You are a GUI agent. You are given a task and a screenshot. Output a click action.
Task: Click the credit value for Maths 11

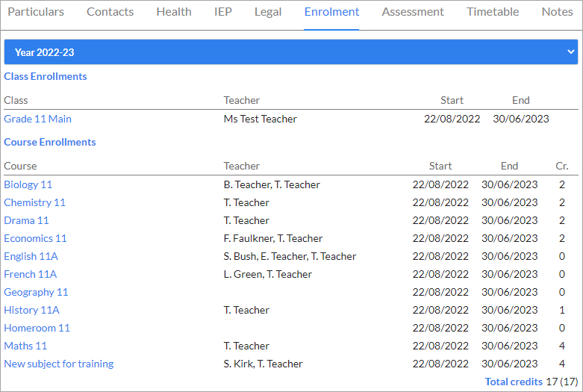pyautogui.click(x=562, y=346)
